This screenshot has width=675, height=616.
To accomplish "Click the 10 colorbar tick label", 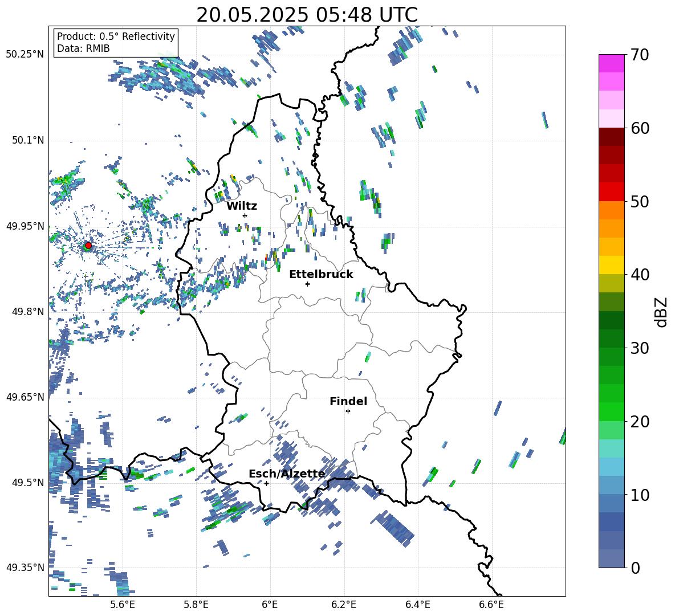I will pos(640,495).
